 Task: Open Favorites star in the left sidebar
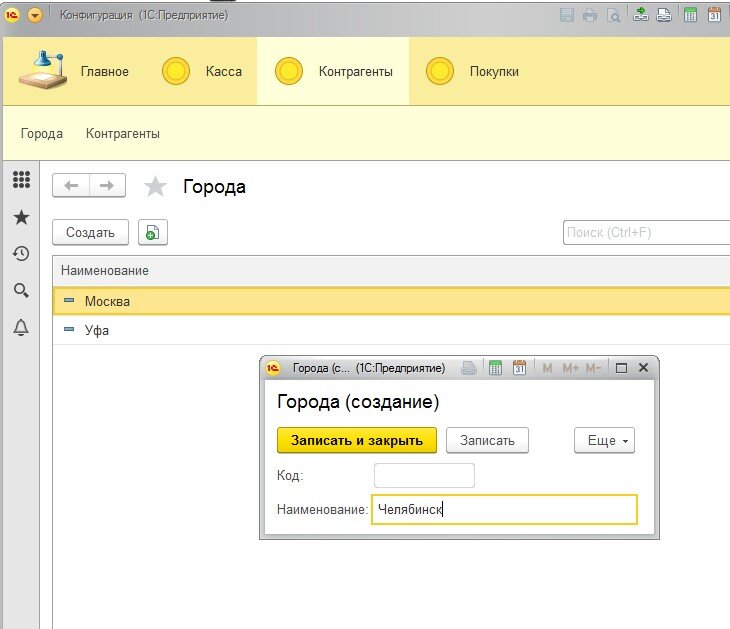click(x=21, y=217)
